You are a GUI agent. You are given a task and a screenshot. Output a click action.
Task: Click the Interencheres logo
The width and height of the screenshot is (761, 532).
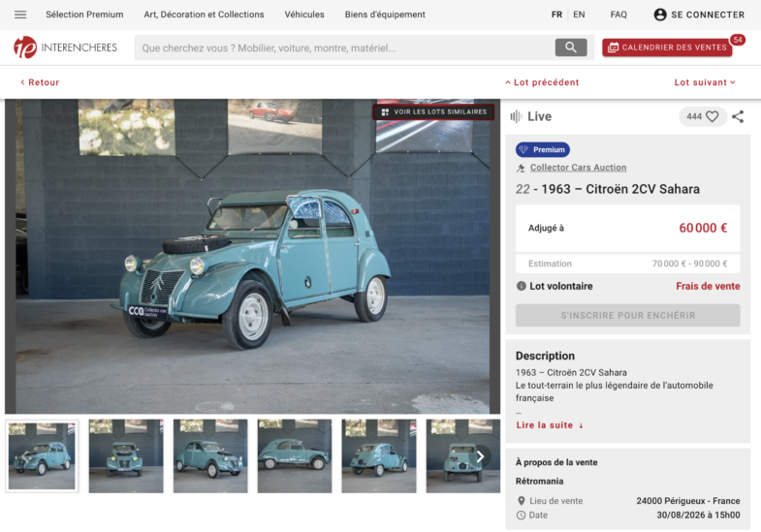point(66,47)
